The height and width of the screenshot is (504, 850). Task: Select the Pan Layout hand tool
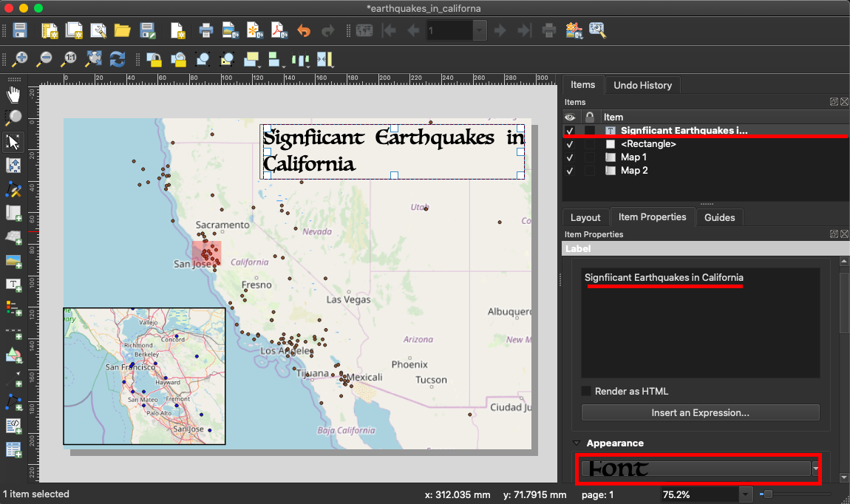(x=13, y=94)
